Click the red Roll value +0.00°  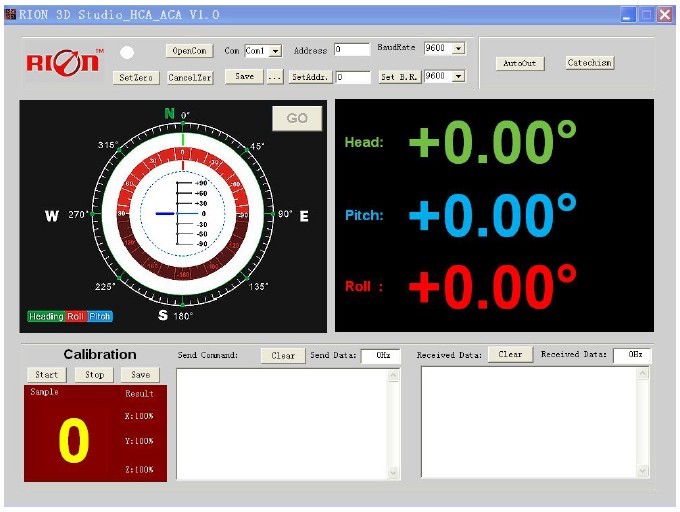click(493, 287)
